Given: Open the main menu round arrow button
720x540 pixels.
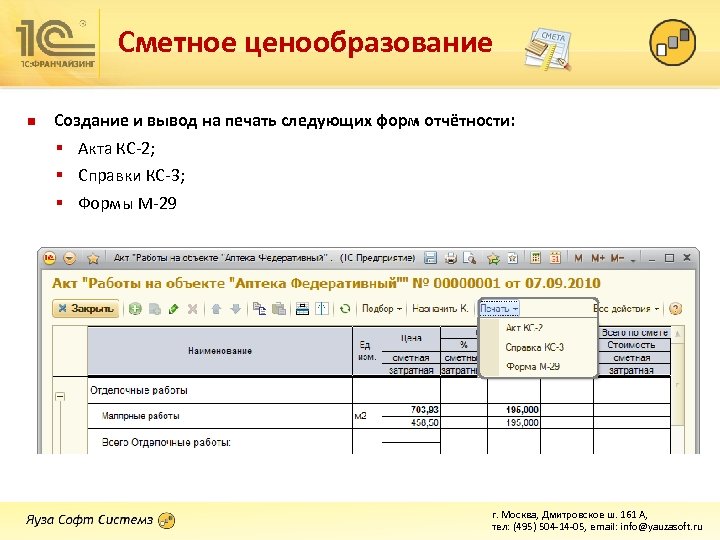Looking at the screenshot, I should (69, 259).
